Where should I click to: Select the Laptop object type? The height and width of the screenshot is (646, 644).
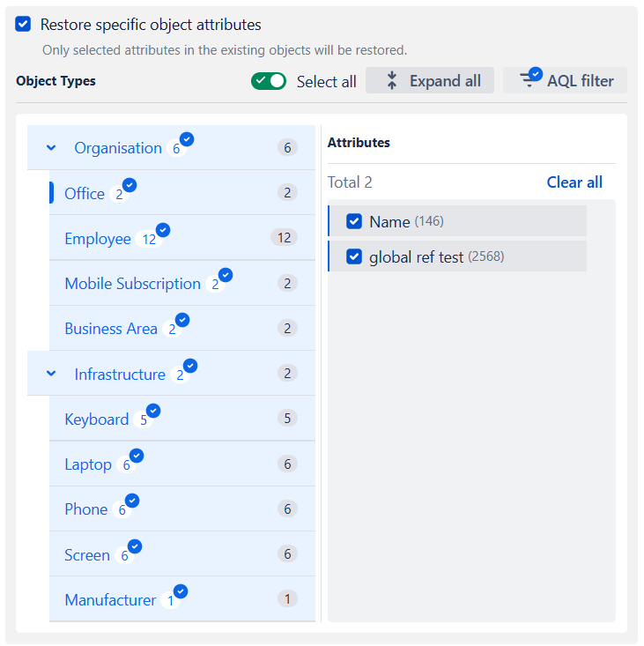[x=182, y=464]
